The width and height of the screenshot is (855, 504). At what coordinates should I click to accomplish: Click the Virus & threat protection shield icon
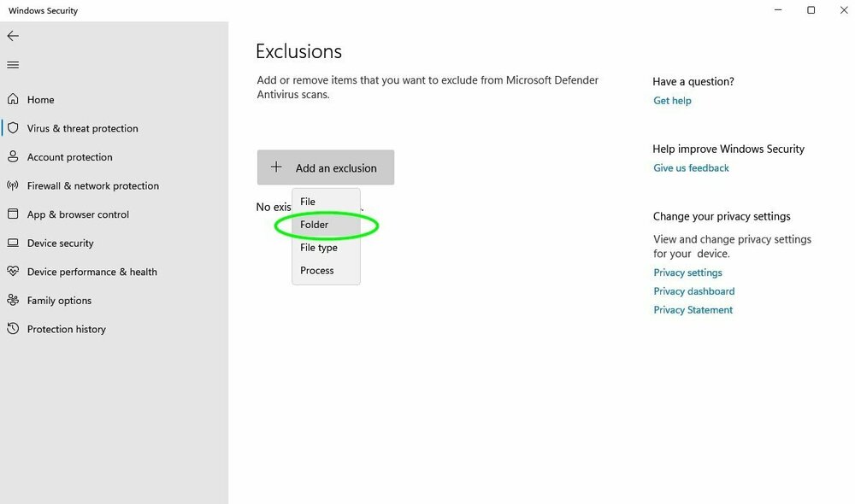[x=13, y=128]
